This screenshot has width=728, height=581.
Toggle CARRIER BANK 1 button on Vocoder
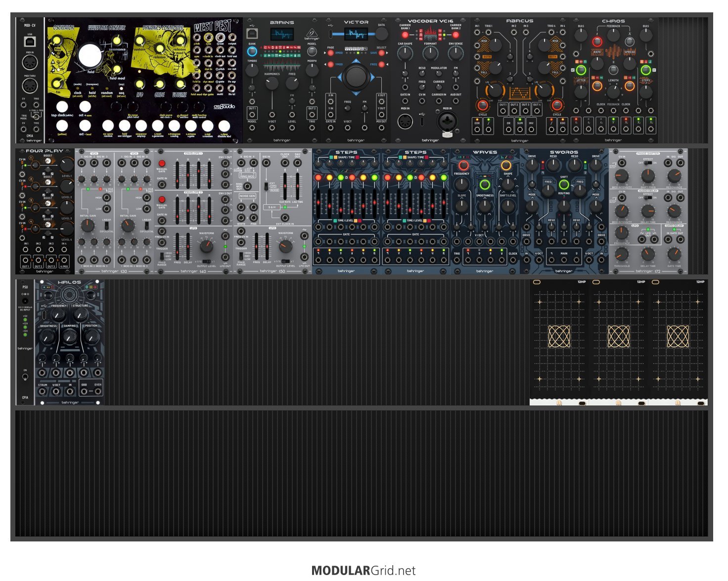pos(405,35)
